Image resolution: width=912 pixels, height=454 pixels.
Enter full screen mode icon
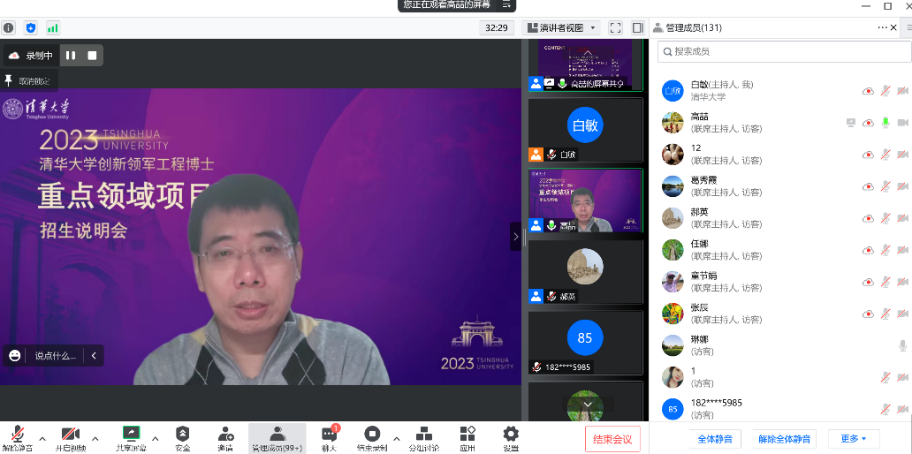615,27
